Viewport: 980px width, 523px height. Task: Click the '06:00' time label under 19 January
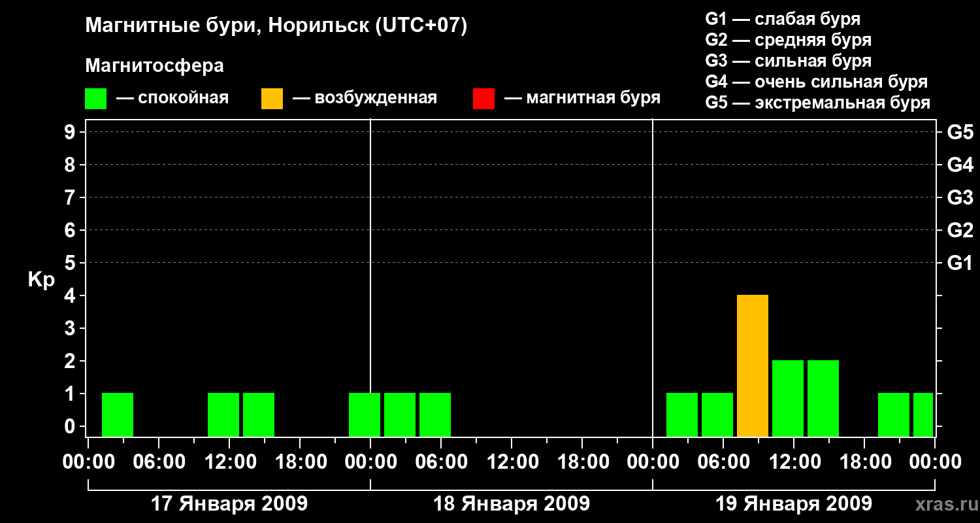[723, 462]
